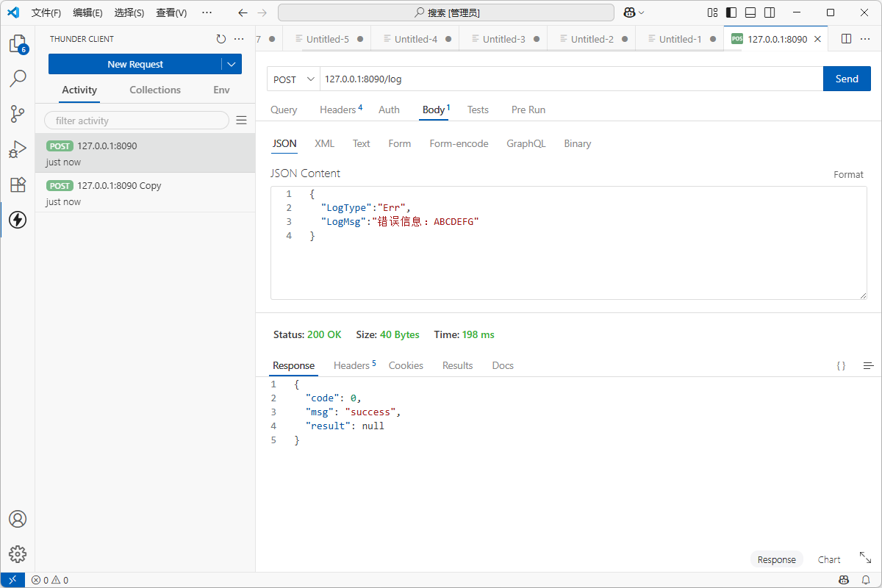Open the response options menu icon

click(x=868, y=365)
